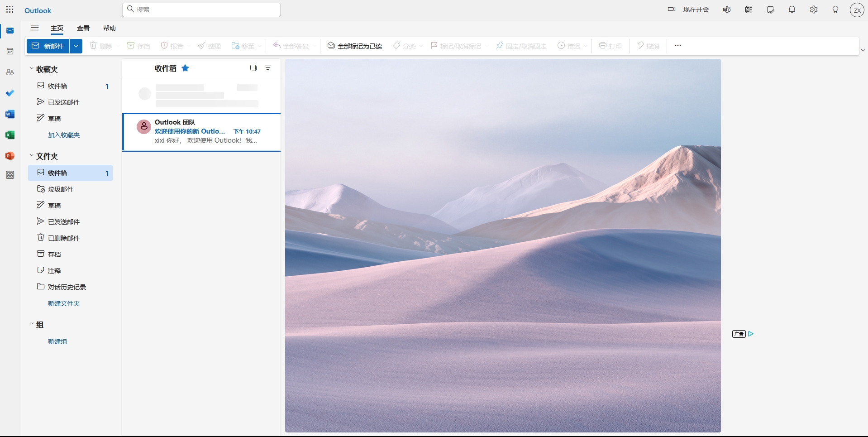Open the PowerPoint app in sidebar
Viewport: 868px width, 437px height.
click(x=10, y=156)
